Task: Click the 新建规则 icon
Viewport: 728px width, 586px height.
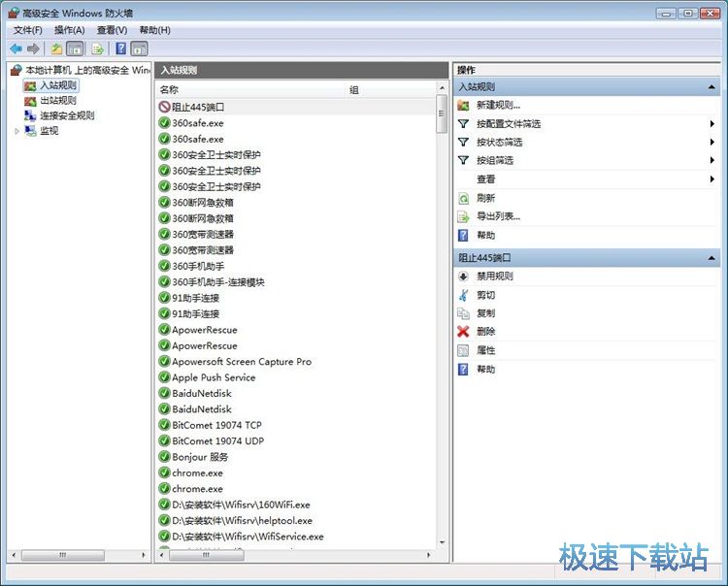Action: 463,106
